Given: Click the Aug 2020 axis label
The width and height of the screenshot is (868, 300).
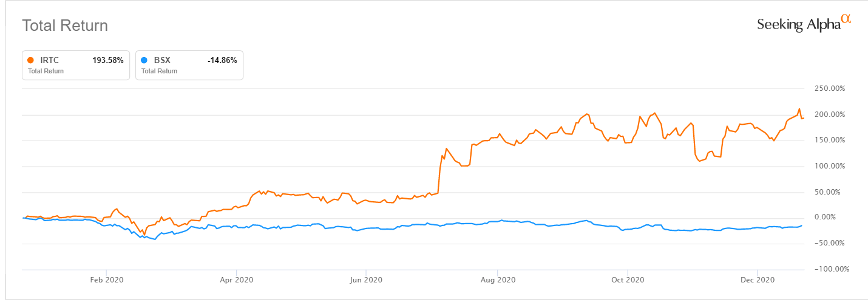Looking at the screenshot, I should (x=497, y=280).
